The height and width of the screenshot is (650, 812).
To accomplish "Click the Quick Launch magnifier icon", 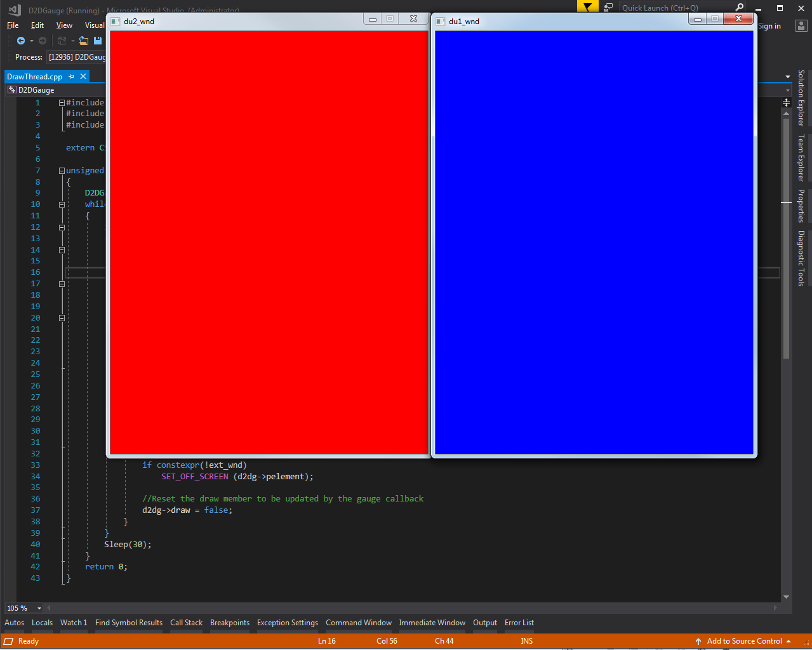I will pyautogui.click(x=739, y=8).
